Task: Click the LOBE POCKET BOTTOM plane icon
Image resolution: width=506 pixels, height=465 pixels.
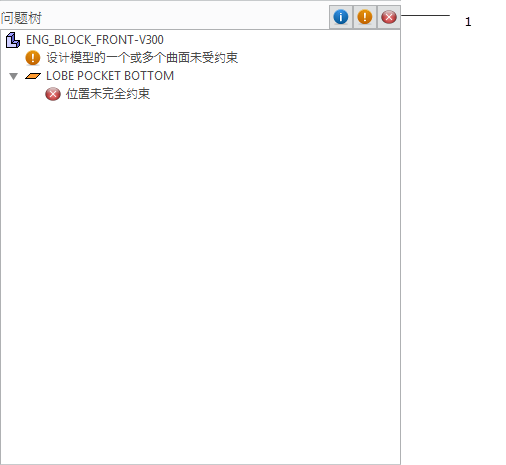Action: [x=33, y=76]
